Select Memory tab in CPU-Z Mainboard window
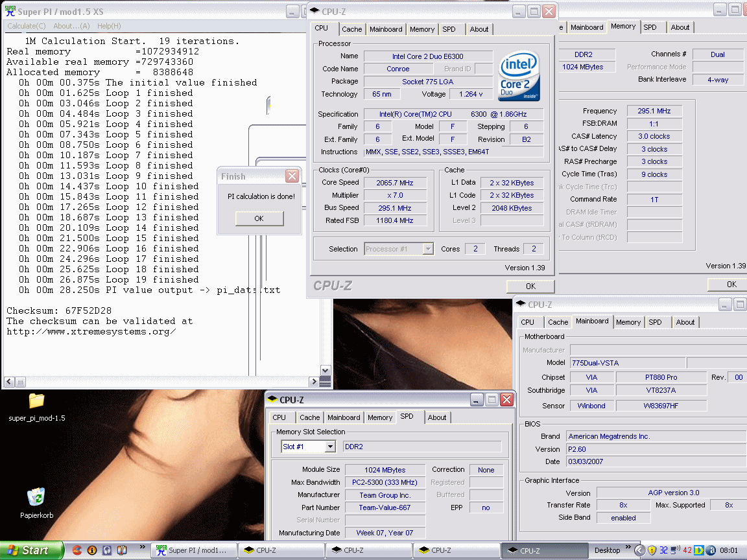Screen dimensions: 747x560 628,322
